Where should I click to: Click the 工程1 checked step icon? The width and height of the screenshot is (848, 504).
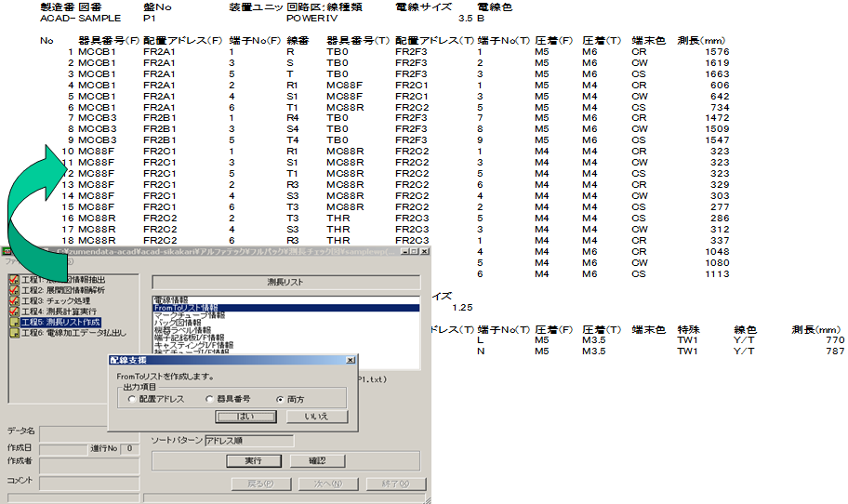13,280
